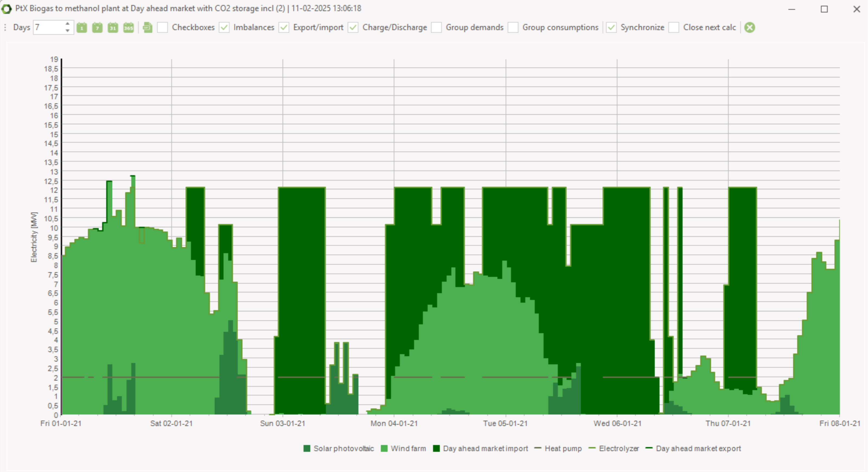This screenshot has width=868, height=472.
Task: Switch to 365-day calendar view
Action: pos(128,28)
